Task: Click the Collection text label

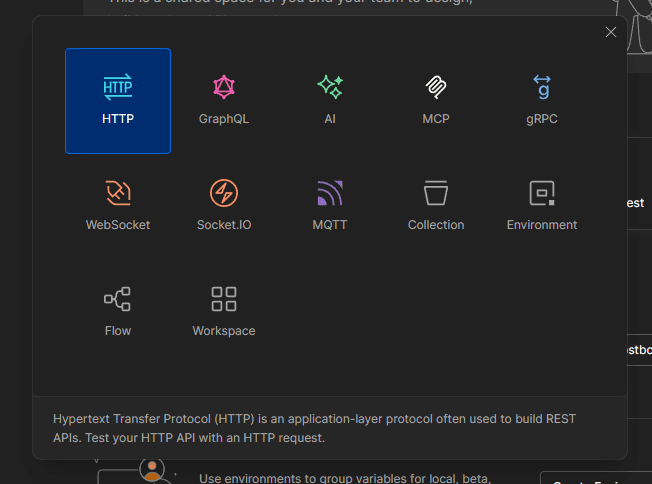Action: click(x=436, y=225)
